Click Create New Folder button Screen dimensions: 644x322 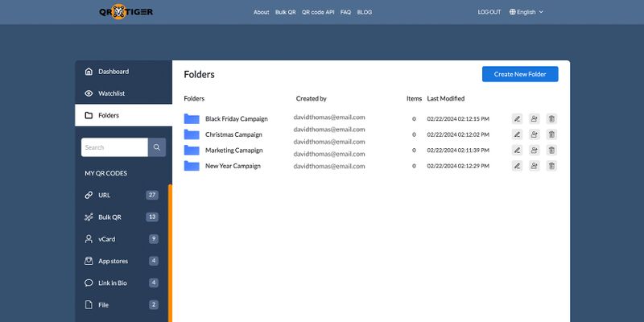520,74
